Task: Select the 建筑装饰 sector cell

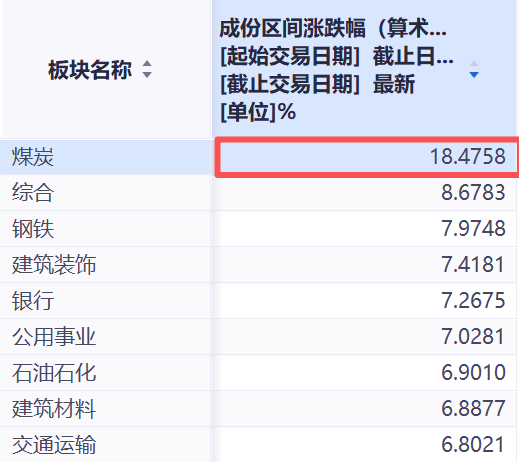Action: (105, 265)
